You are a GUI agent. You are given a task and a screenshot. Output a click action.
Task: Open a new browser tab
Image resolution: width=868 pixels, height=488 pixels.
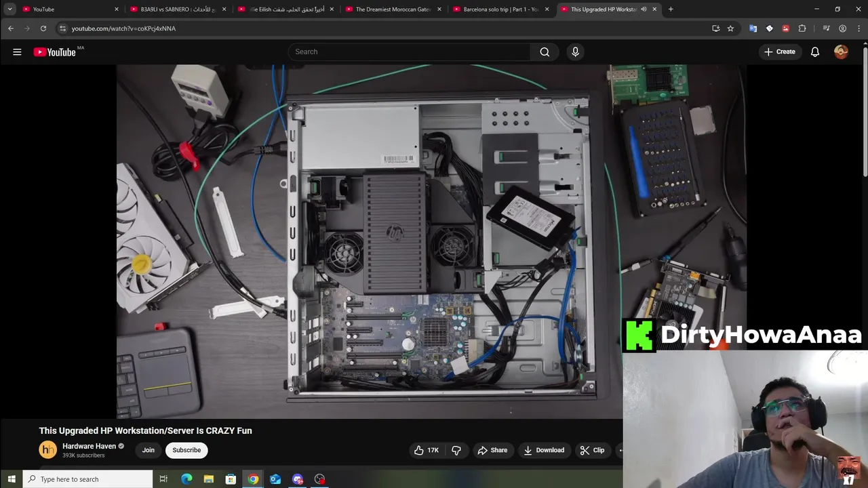pyautogui.click(x=671, y=9)
